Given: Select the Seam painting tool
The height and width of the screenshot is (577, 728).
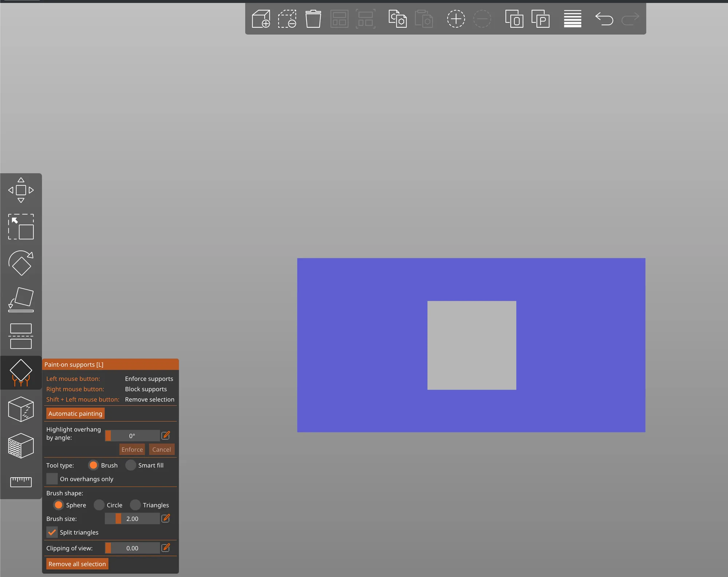Looking at the screenshot, I should tap(21, 409).
